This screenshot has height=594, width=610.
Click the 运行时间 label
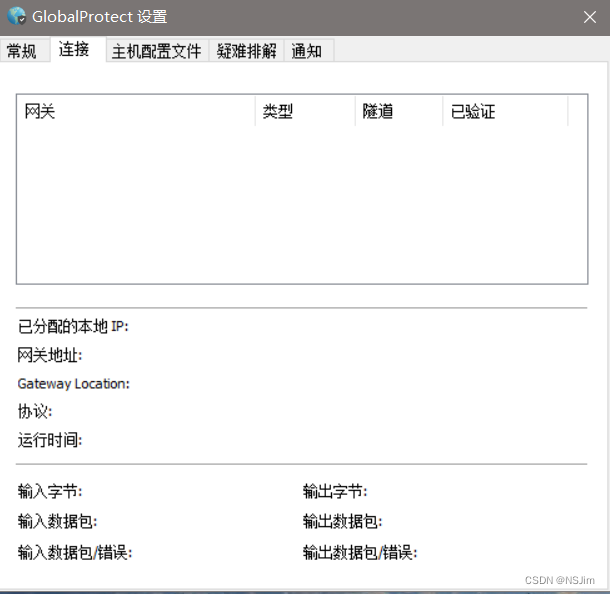(x=50, y=440)
